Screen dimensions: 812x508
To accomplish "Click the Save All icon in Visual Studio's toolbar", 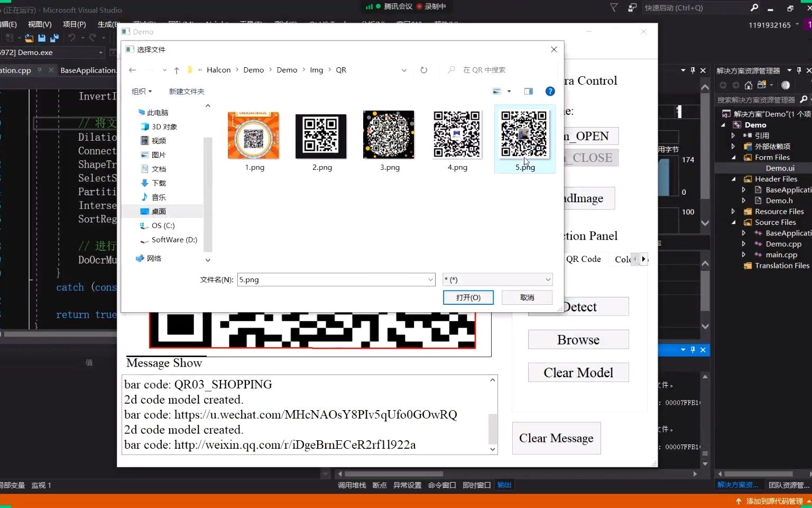I will (54, 38).
